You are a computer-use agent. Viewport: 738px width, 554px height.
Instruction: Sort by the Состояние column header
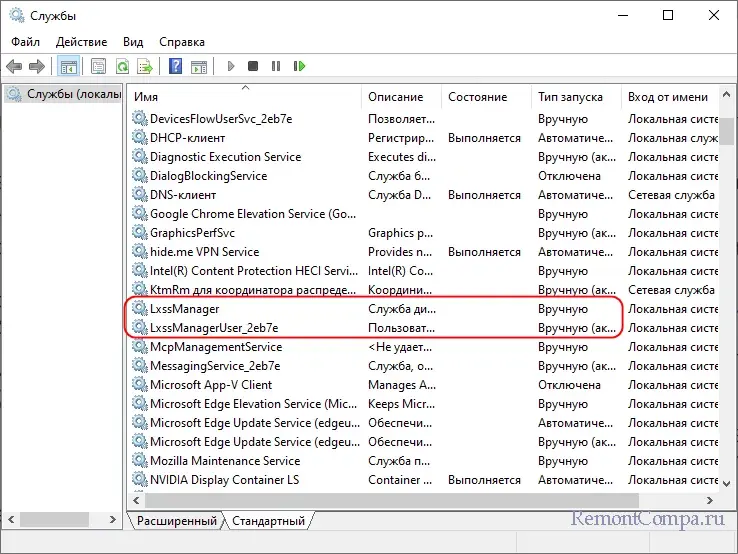(477, 97)
